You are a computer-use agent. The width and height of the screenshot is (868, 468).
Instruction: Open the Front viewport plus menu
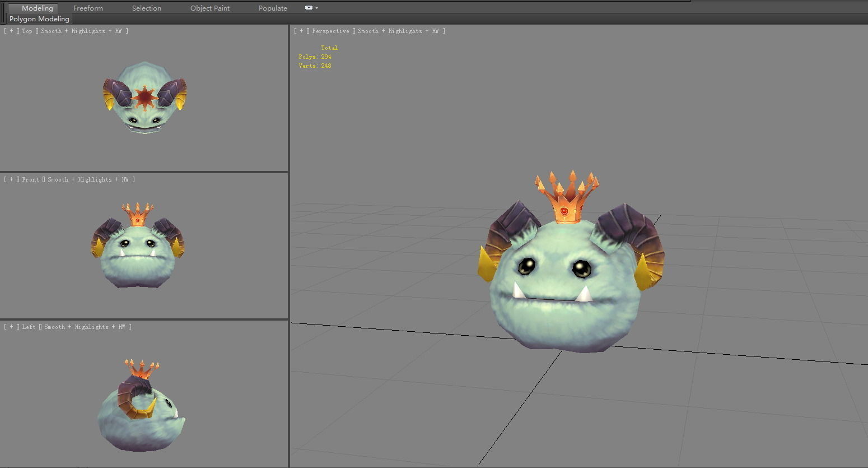point(11,180)
